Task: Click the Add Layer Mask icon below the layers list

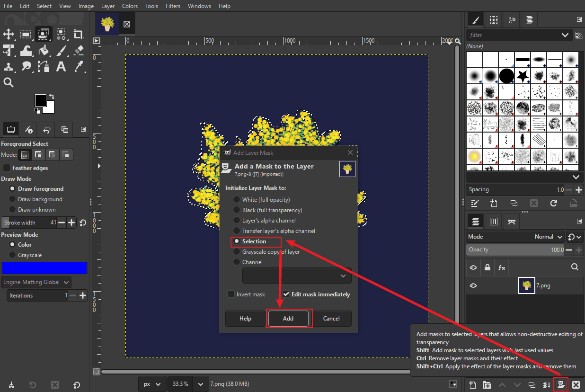Action: (x=561, y=385)
